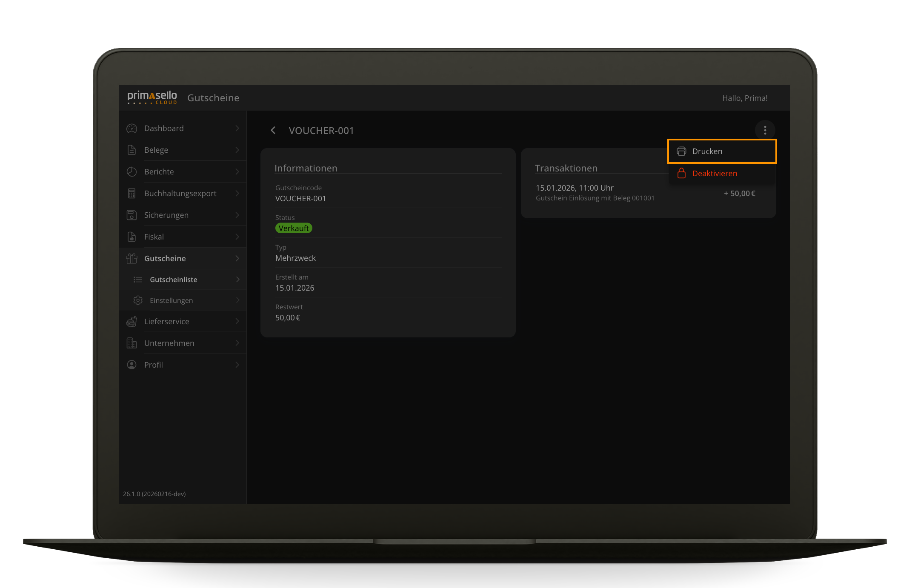This screenshot has width=912, height=588.
Task: Go back using the left arrow
Action: pyautogui.click(x=273, y=130)
